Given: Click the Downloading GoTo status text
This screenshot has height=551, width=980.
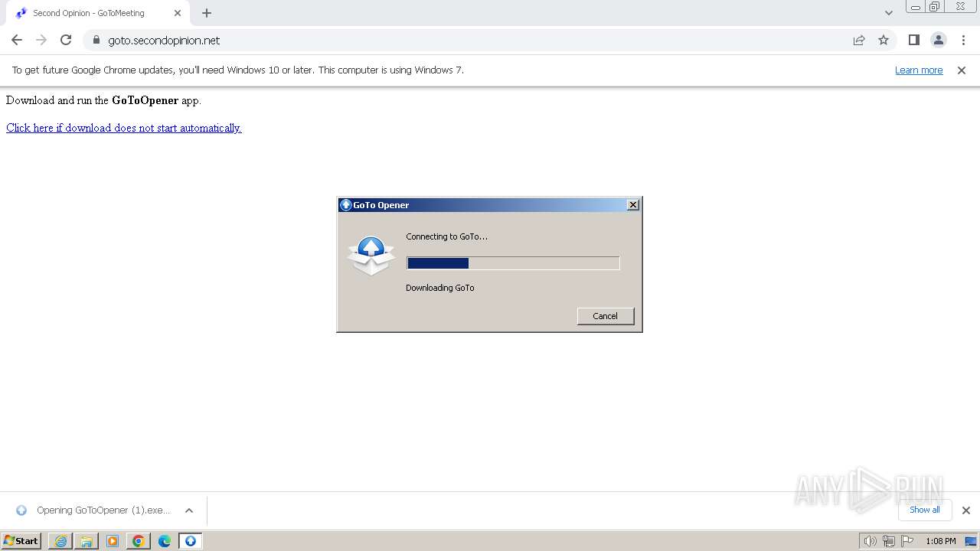Looking at the screenshot, I should [440, 288].
